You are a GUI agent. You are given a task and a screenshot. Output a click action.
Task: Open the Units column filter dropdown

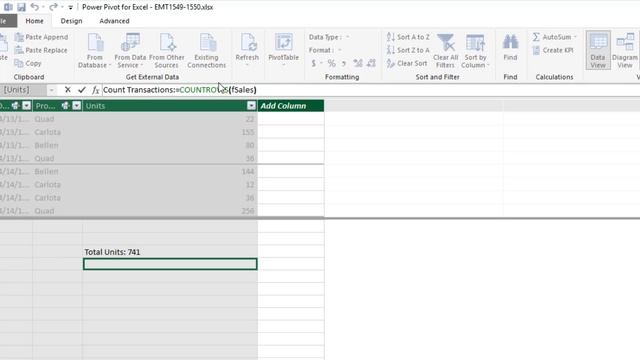click(x=251, y=106)
